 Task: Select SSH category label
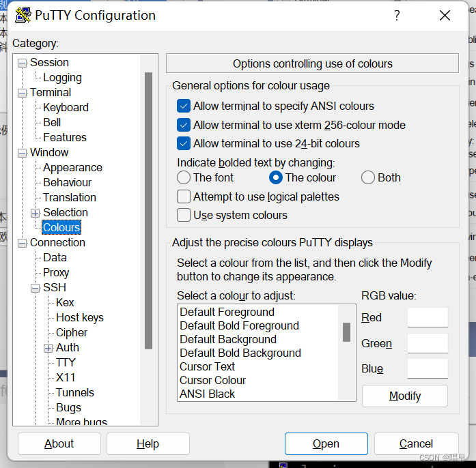tap(55, 287)
